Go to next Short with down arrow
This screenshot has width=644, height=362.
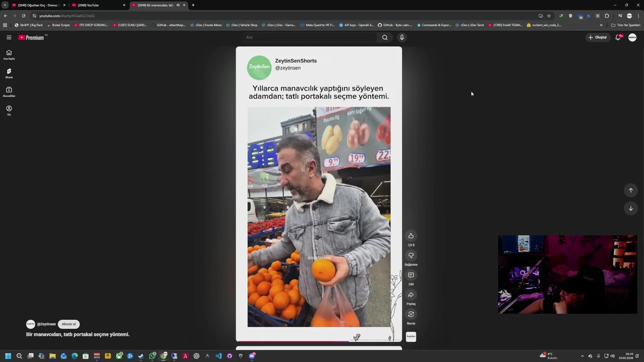631,208
